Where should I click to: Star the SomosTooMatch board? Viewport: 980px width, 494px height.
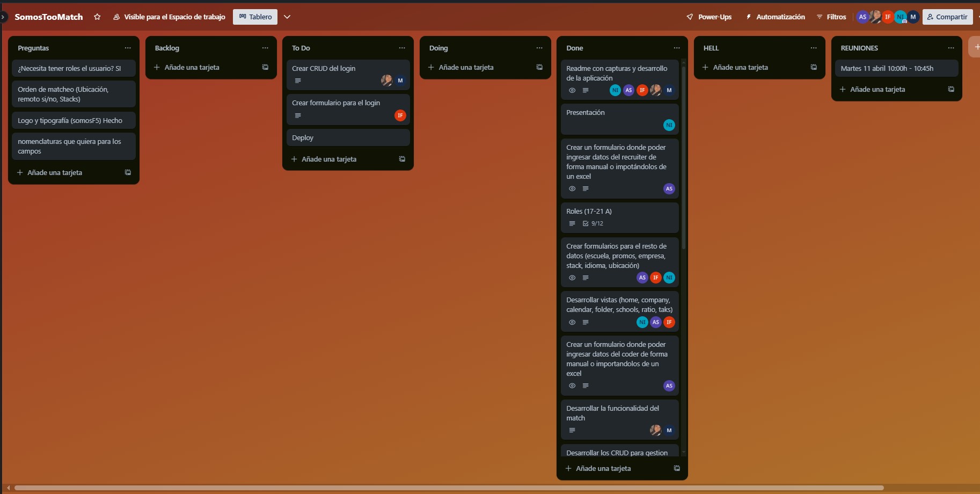(x=97, y=17)
